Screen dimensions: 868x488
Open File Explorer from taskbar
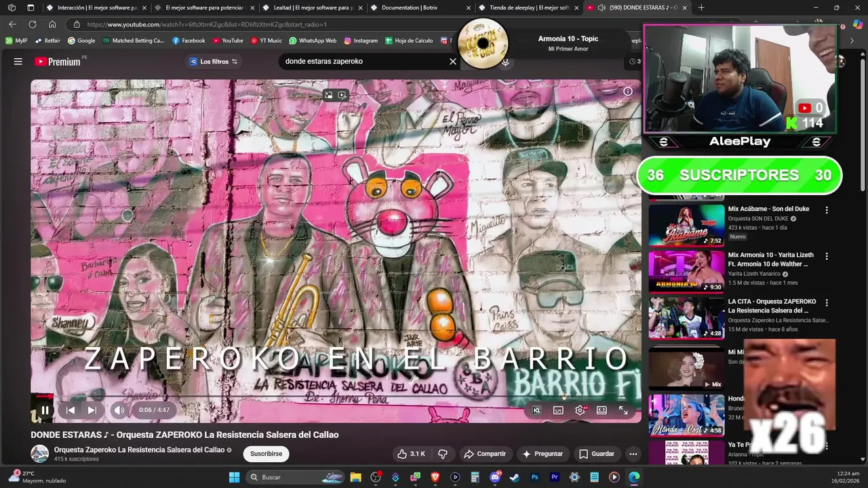click(x=356, y=477)
